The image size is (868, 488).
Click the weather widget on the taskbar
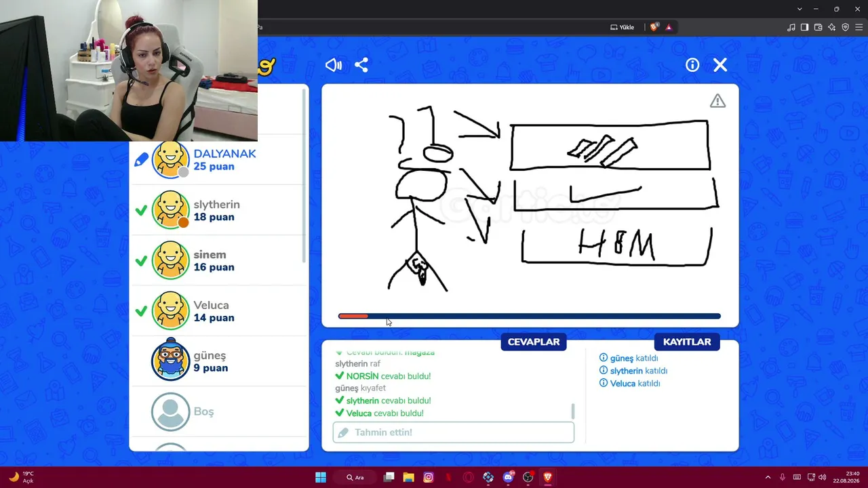point(20,477)
